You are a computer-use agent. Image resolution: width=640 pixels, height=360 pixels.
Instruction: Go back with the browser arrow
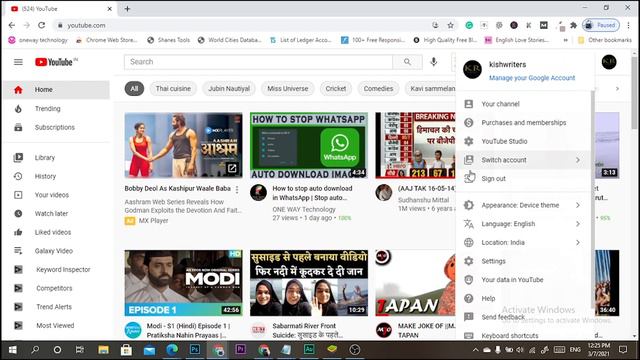[x=12, y=25]
